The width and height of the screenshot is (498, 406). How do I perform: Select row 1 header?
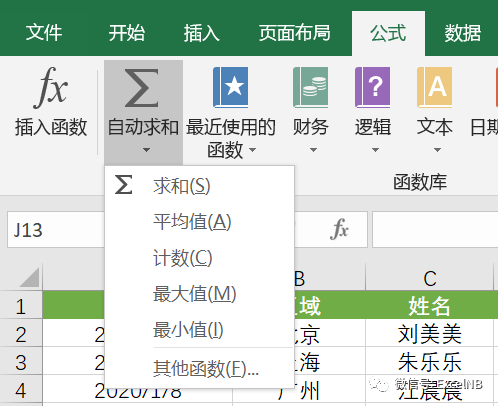point(21,305)
